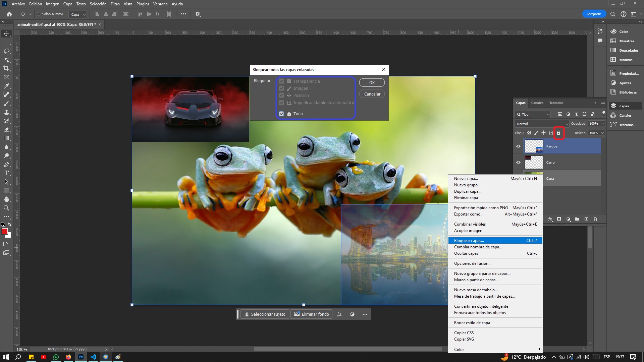
Task: Click Cancelar button in lock dialog
Action: click(x=372, y=93)
